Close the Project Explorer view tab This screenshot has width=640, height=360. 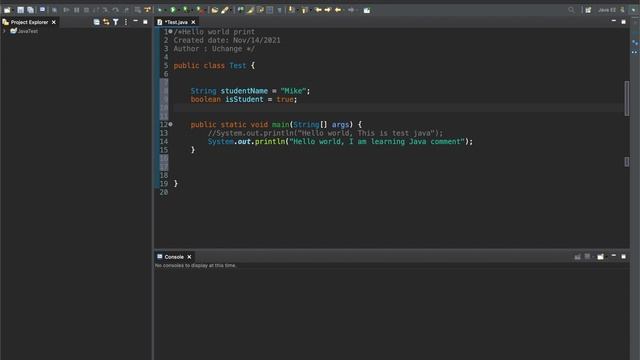[x=53, y=22]
